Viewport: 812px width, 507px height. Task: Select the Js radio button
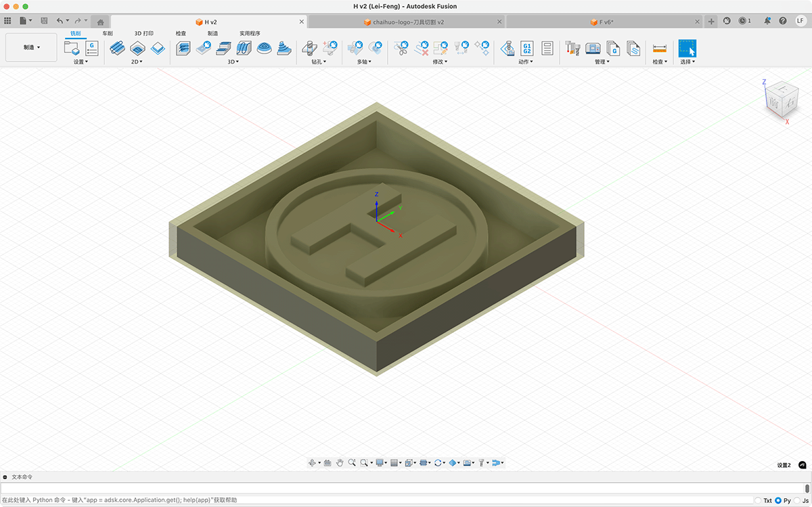[797, 500]
